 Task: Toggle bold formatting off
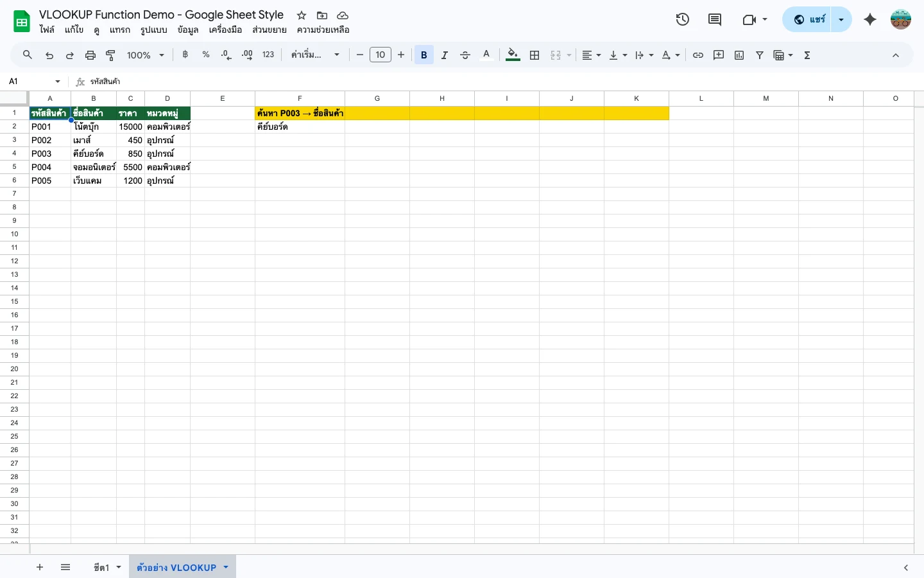[x=424, y=55]
